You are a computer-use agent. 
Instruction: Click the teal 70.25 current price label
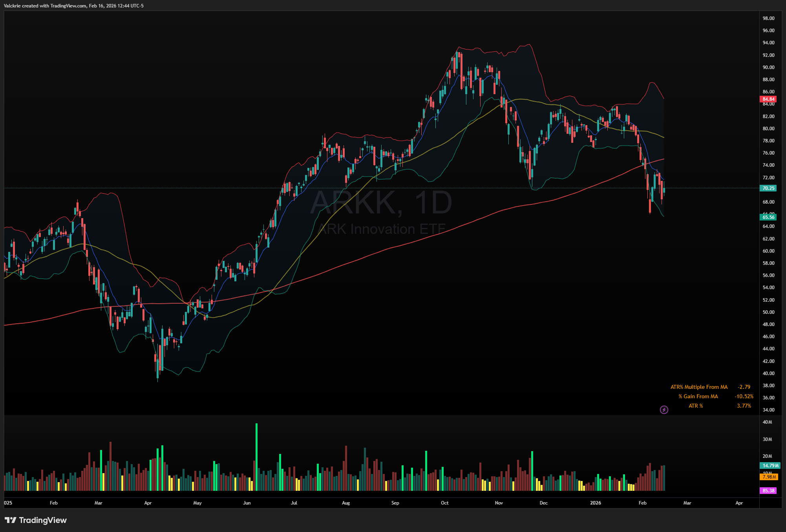(768, 188)
